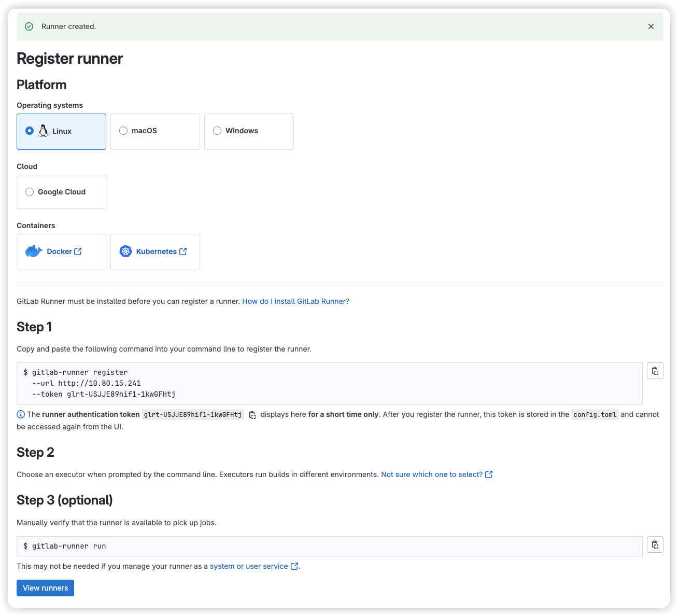Screen dimensions: 678x616
Task: Click external icon after executor help link
Action: [489, 474]
